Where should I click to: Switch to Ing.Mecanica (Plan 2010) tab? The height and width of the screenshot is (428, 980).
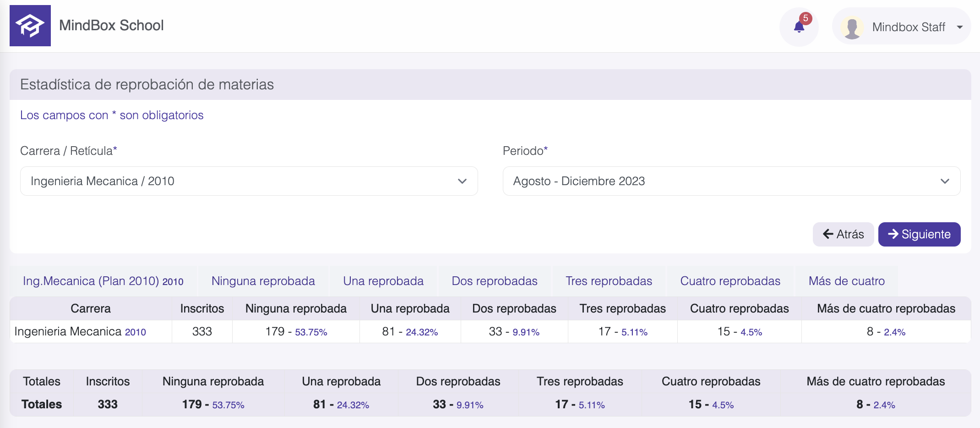point(103,281)
